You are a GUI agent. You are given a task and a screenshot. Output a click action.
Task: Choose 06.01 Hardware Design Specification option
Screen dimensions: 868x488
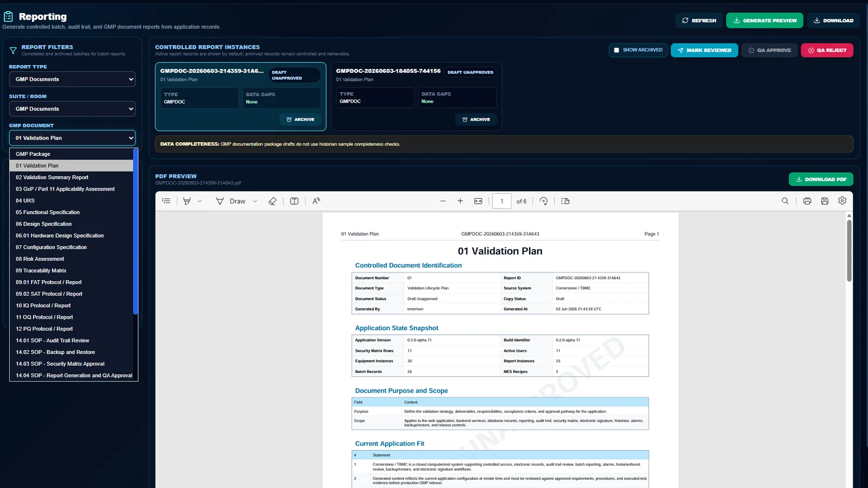(71, 236)
